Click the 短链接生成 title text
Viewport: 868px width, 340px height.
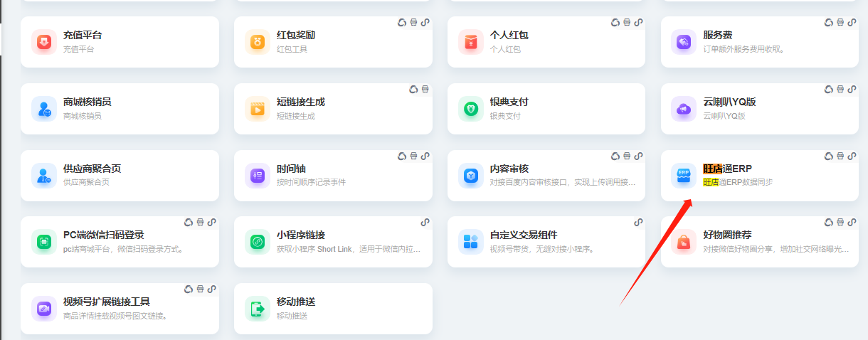pyautogui.click(x=300, y=102)
